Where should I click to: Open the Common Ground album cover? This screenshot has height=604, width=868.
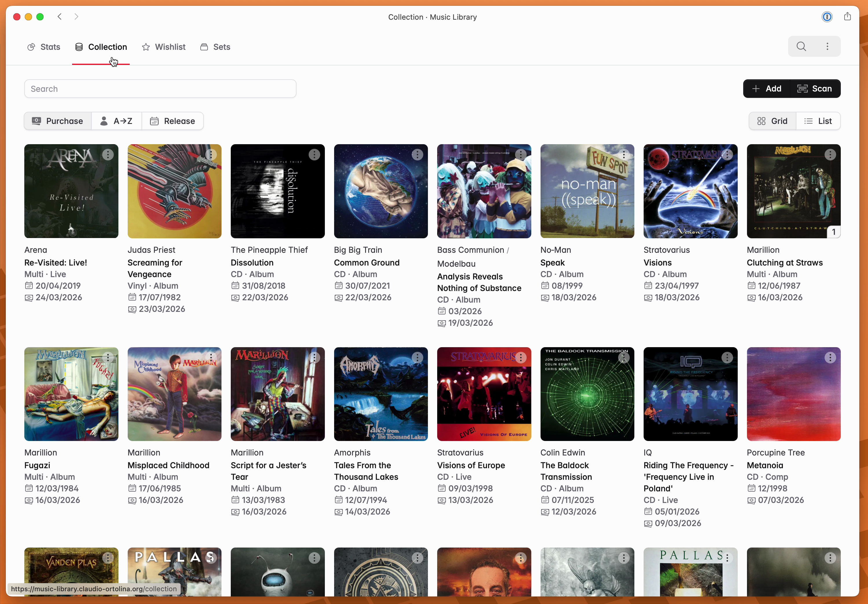tap(381, 191)
